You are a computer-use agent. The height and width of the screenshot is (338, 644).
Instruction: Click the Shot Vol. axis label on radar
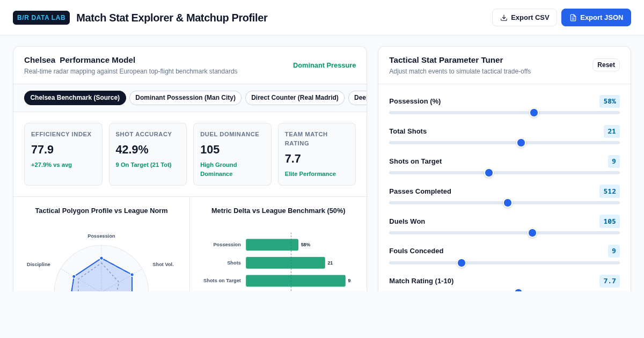(163, 264)
